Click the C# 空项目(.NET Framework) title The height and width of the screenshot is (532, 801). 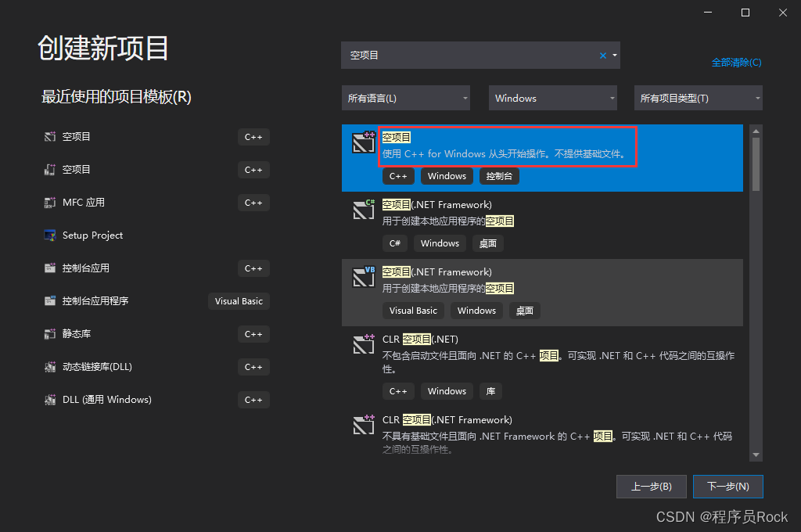tap(436, 205)
